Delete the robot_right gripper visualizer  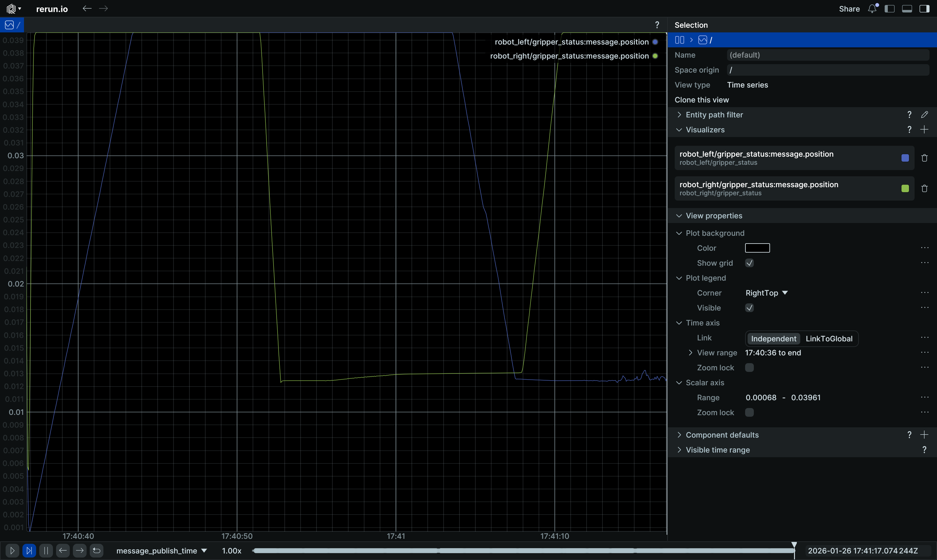tap(925, 189)
